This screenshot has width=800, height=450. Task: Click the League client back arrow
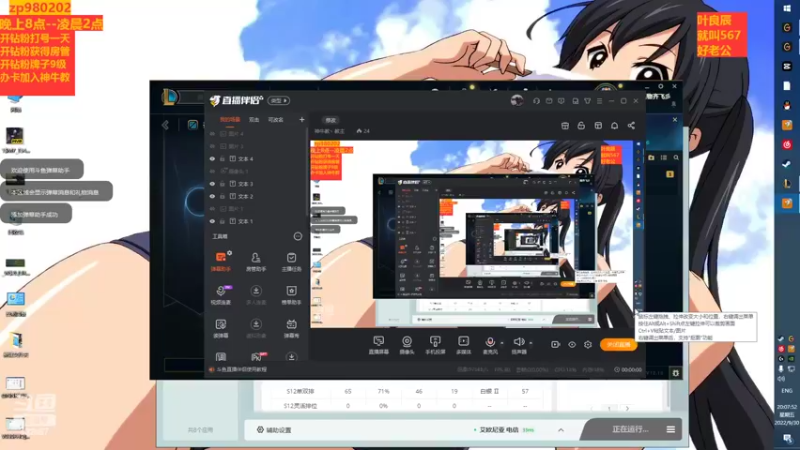165,125
